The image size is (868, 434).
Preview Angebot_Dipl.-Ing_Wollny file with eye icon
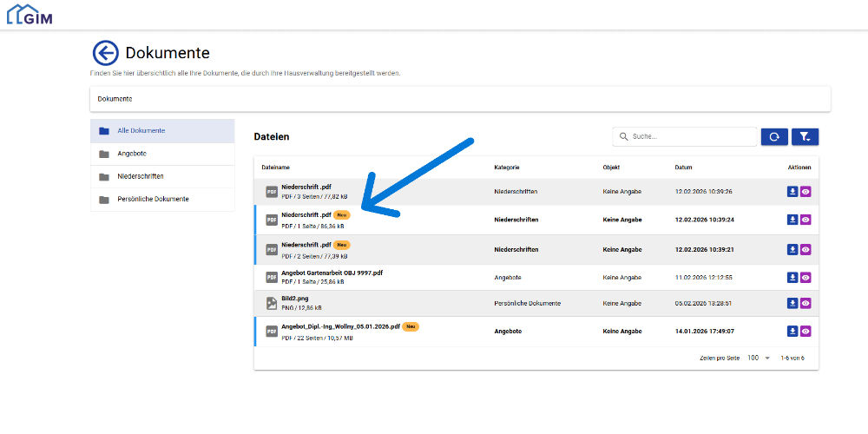tap(806, 331)
